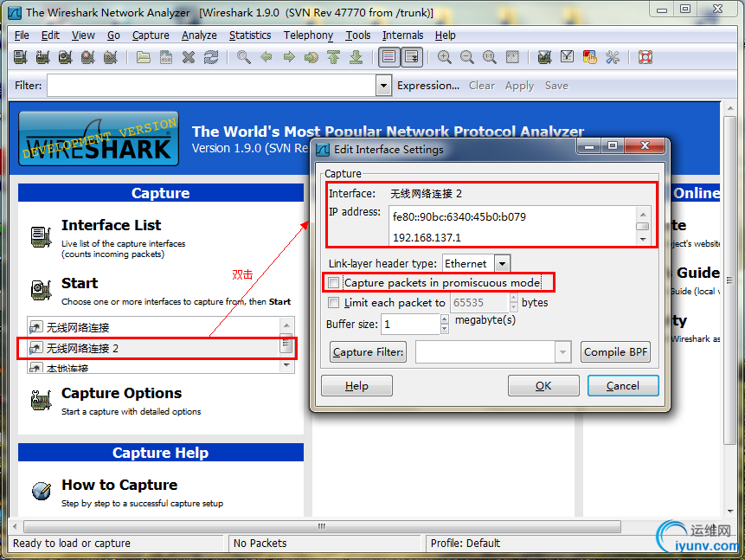Expand the Capture Filter combo box arrow
The height and width of the screenshot is (560, 745).
563,352
